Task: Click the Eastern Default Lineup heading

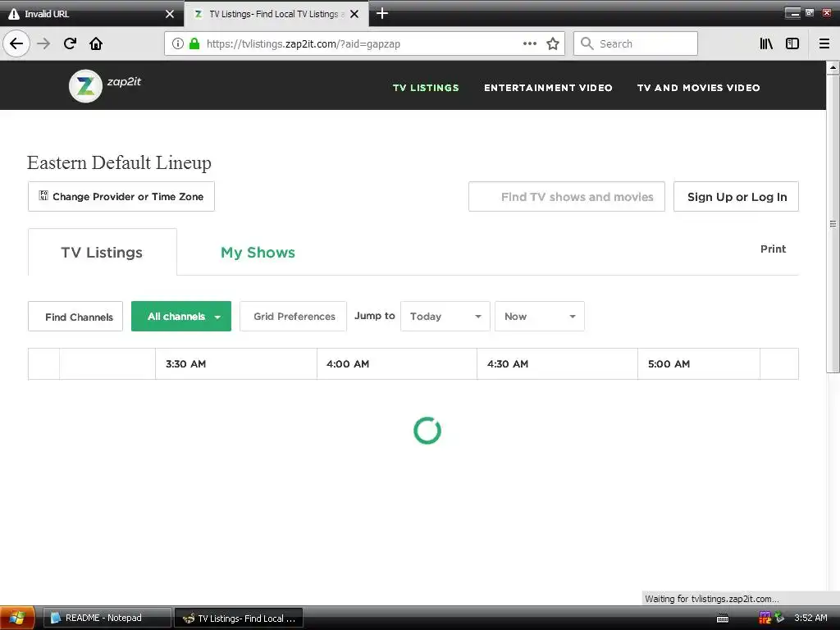Action: [x=120, y=163]
